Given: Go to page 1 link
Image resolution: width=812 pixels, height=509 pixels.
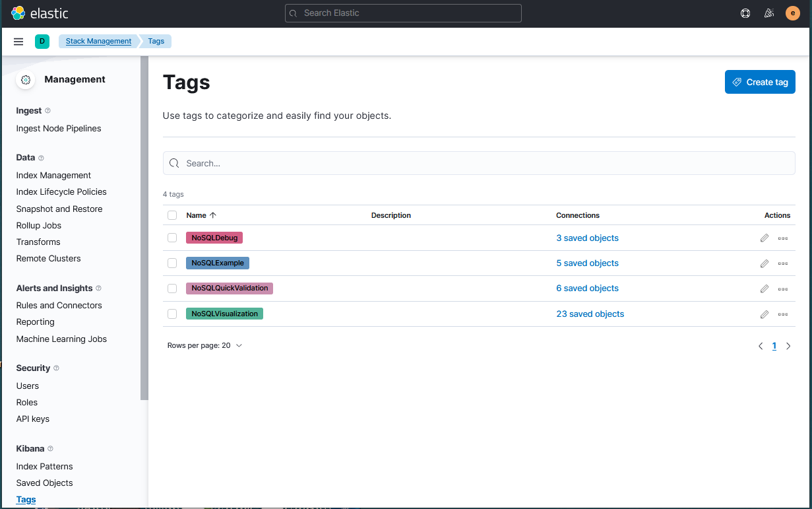Looking at the screenshot, I should point(774,346).
